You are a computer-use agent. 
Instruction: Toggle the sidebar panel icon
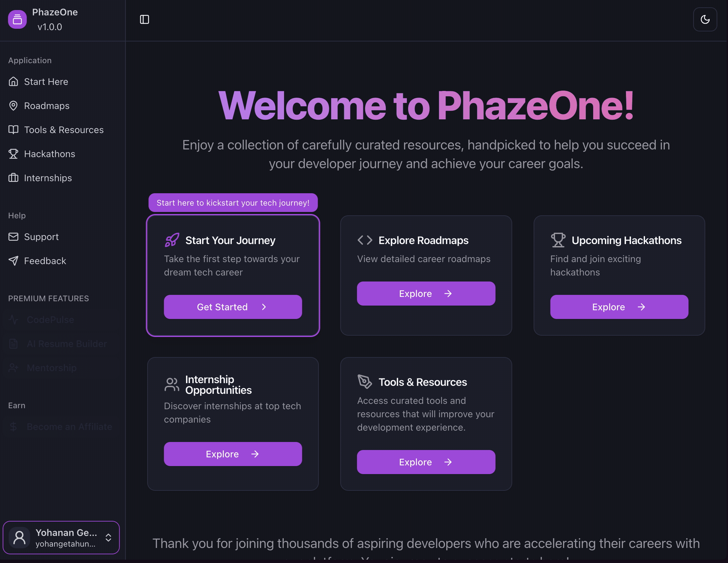[144, 19]
